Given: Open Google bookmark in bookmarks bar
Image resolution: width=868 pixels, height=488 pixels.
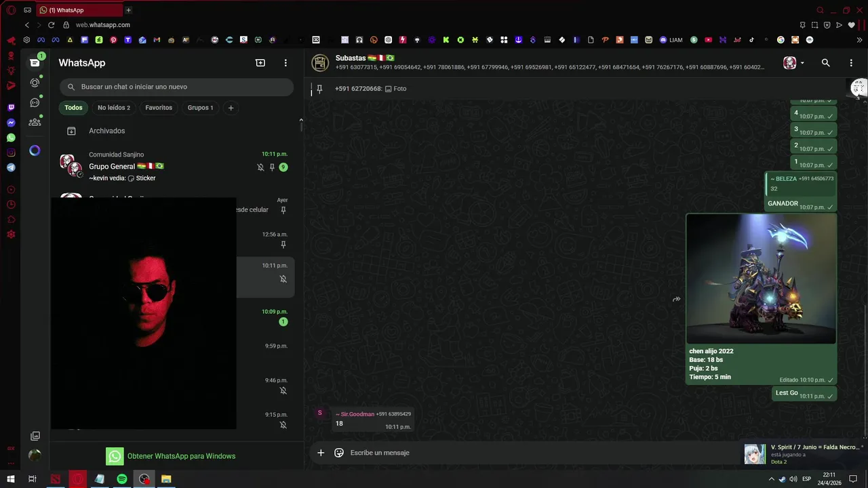Looking at the screenshot, I should tap(781, 40).
